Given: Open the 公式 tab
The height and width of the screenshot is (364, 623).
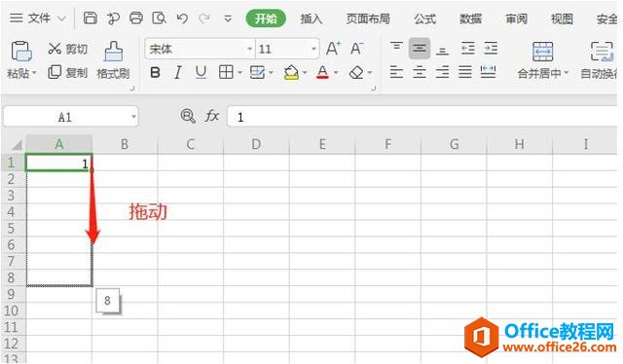Looking at the screenshot, I should tap(425, 18).
